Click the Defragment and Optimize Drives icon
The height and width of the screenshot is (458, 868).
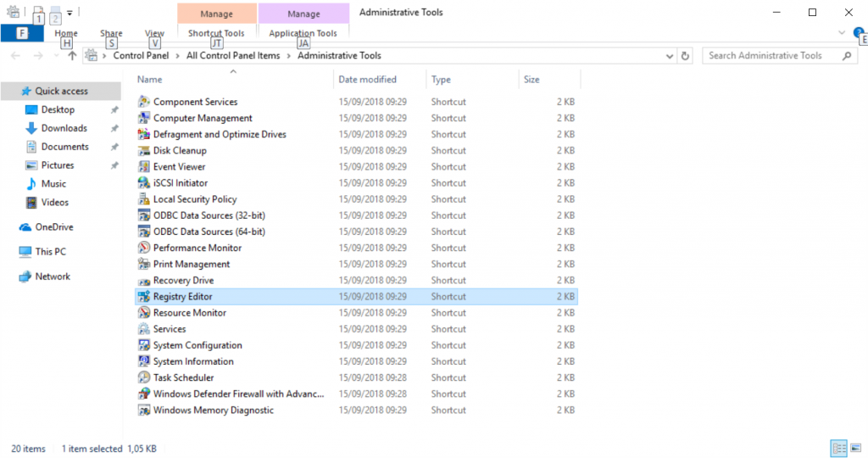pos(144,134)
